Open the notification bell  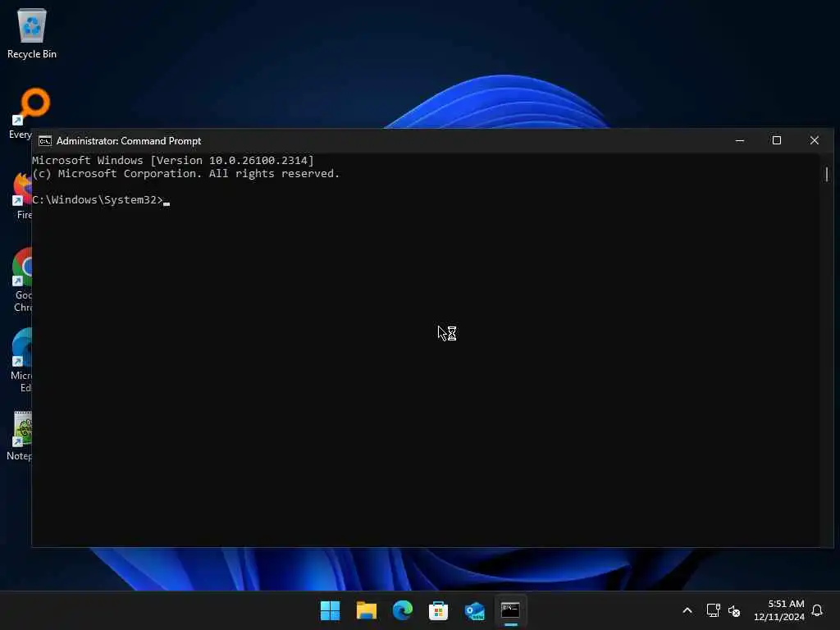[817, 610]
